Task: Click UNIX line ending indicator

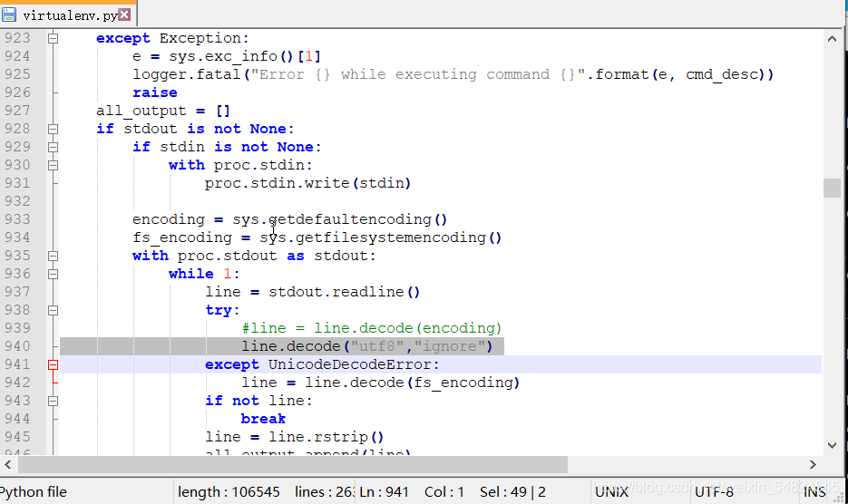Action: (x=611, y=491)
